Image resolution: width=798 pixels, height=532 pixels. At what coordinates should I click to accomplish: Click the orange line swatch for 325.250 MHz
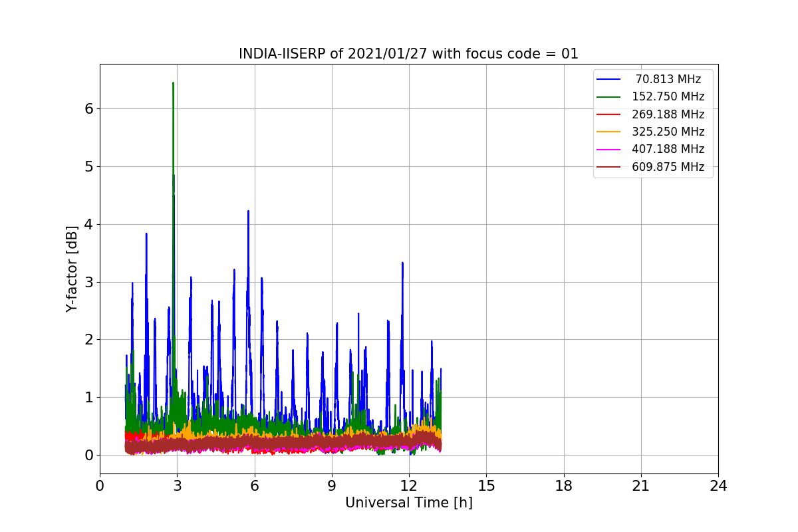point(608,132)
